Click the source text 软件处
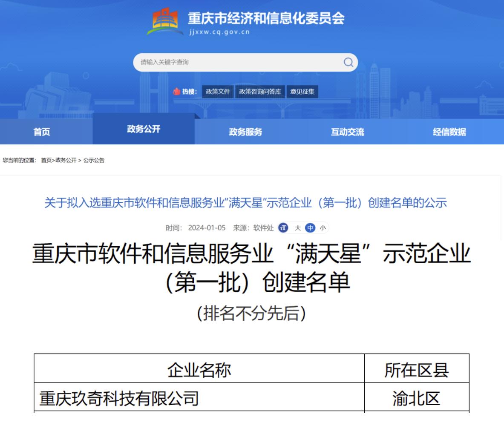 [264, 228]
